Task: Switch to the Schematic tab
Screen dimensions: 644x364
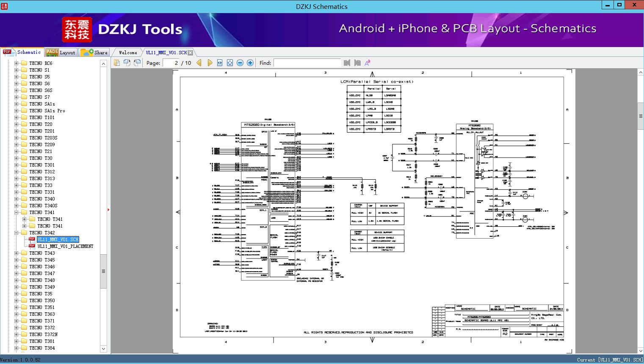Action: coord(22,52)
